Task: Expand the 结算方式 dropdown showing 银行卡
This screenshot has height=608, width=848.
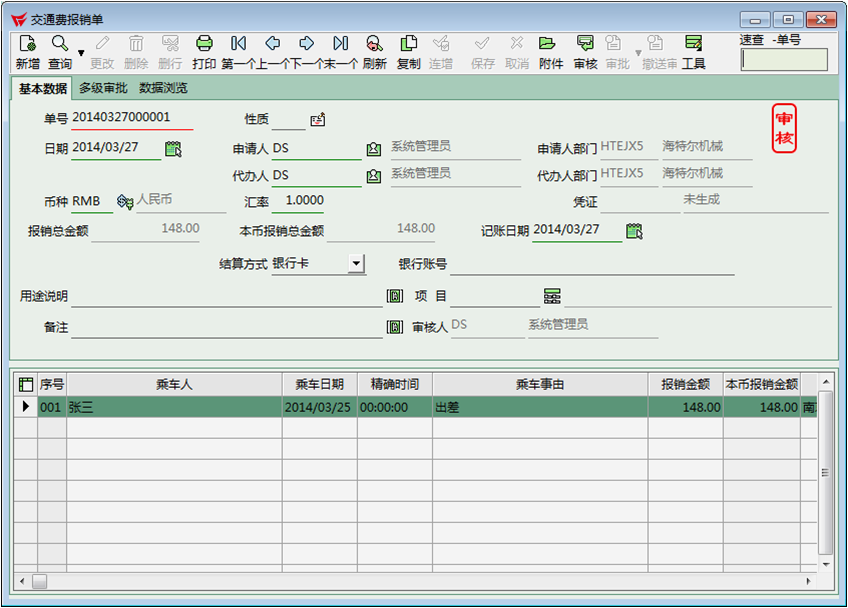Action: tap(357, 264)
